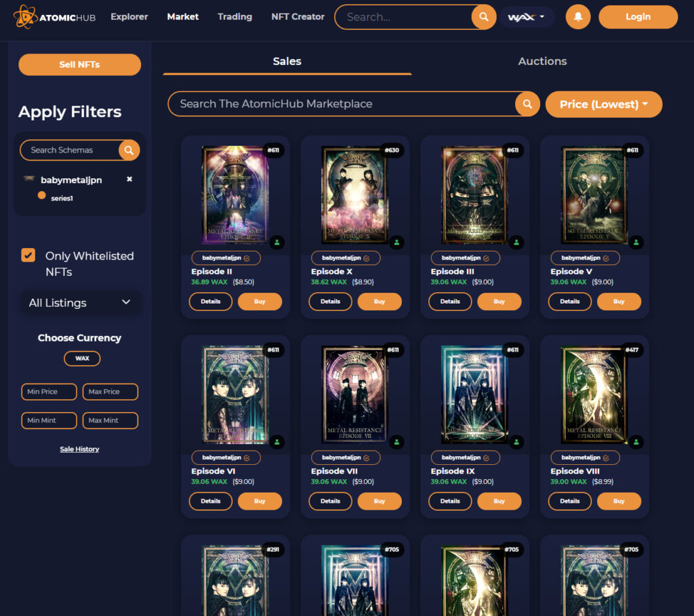Open the Market menu
This screenshot has height=616, width=694.
(183, 17)
